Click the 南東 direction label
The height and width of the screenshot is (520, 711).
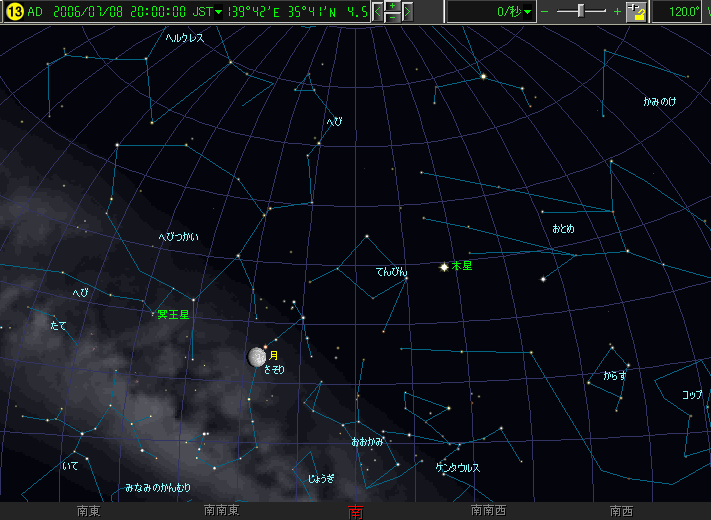point(88,511)
